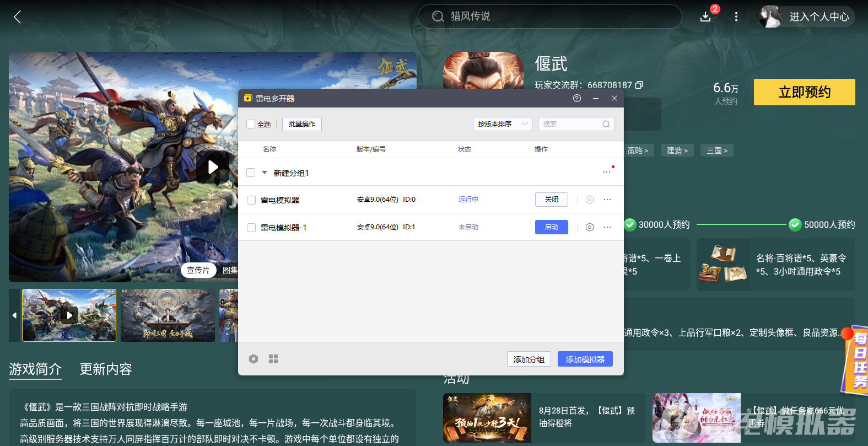Viewport: 868px width, 446px height.
Task: Click the 偃武 game icon
Action: coord(483,71)
